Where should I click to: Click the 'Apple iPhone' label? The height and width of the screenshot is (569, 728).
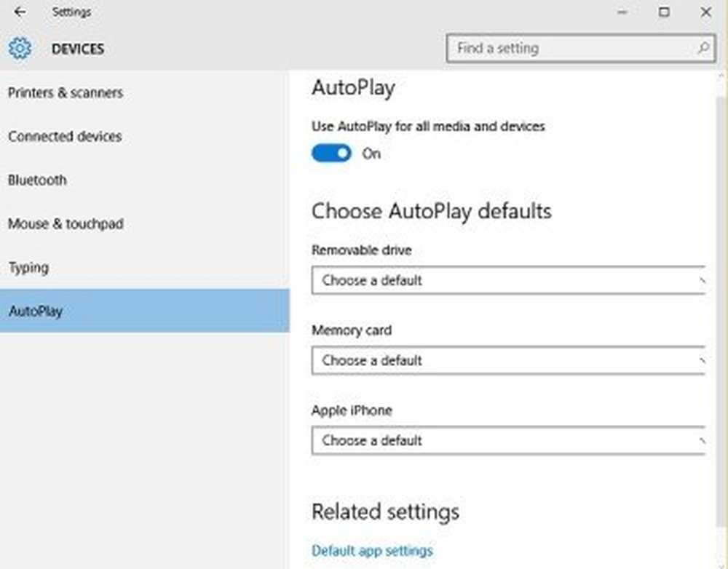352,410
